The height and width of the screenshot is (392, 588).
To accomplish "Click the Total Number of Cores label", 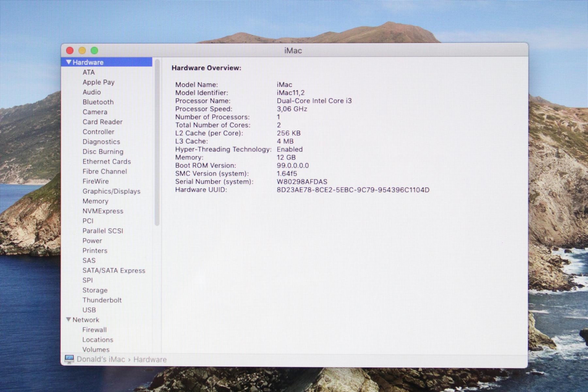I will pyautogui.click(x=213, y=125).
